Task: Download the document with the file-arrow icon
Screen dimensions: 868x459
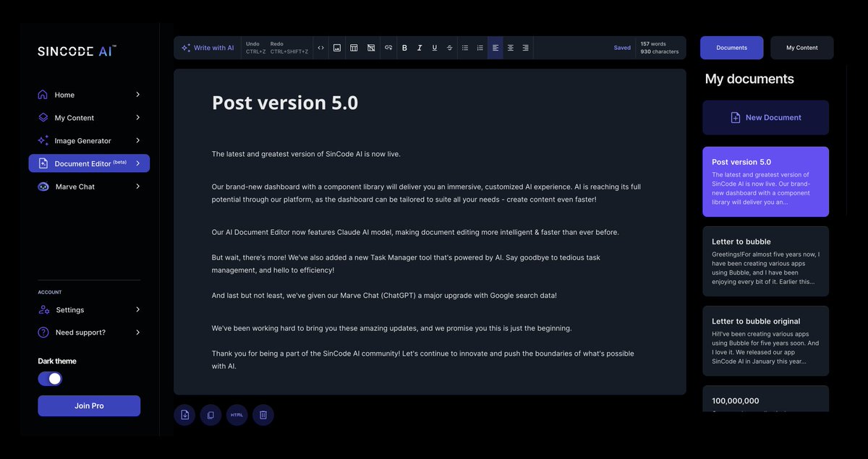Action: (184, 415)
